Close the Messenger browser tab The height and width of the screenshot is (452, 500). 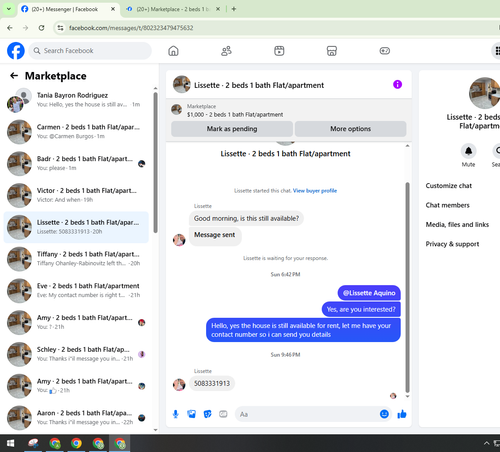click(113, 9)
